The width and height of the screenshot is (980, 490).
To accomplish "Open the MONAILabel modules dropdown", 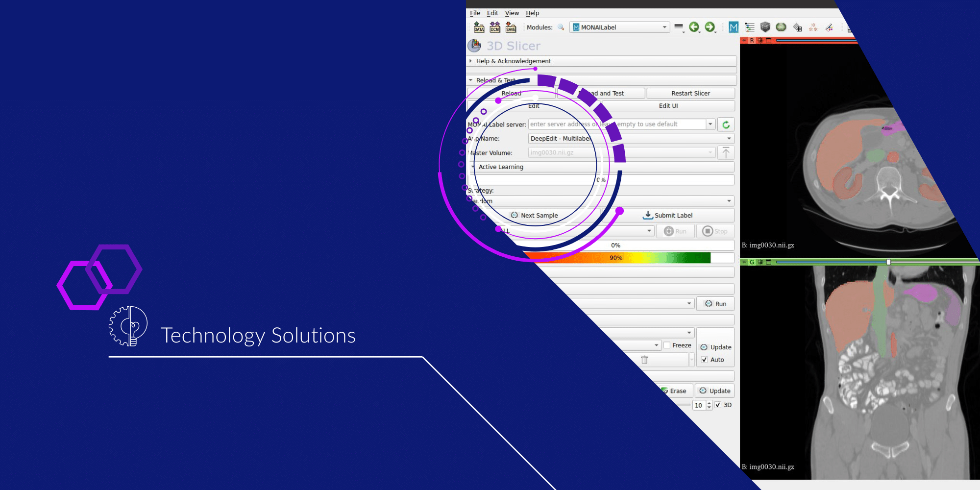I will point(620,27).
